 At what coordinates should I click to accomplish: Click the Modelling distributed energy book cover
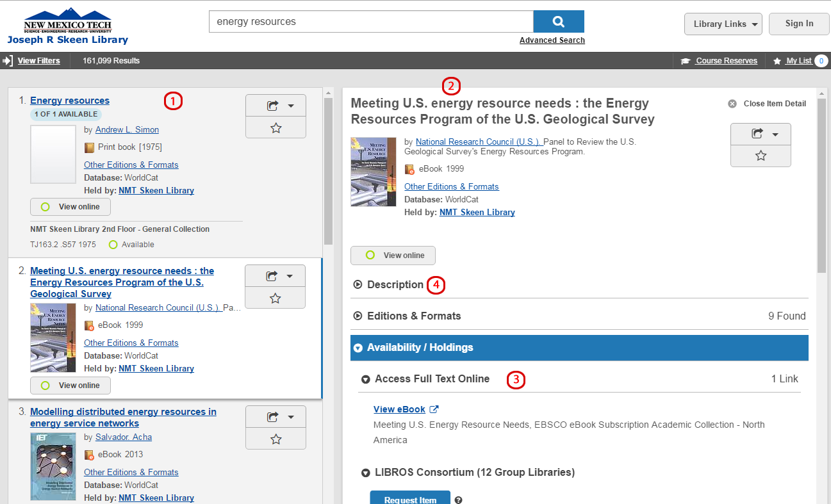[53, 466]
